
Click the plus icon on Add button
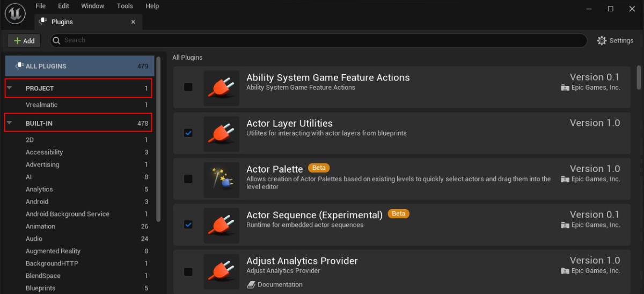click(17, 41)
